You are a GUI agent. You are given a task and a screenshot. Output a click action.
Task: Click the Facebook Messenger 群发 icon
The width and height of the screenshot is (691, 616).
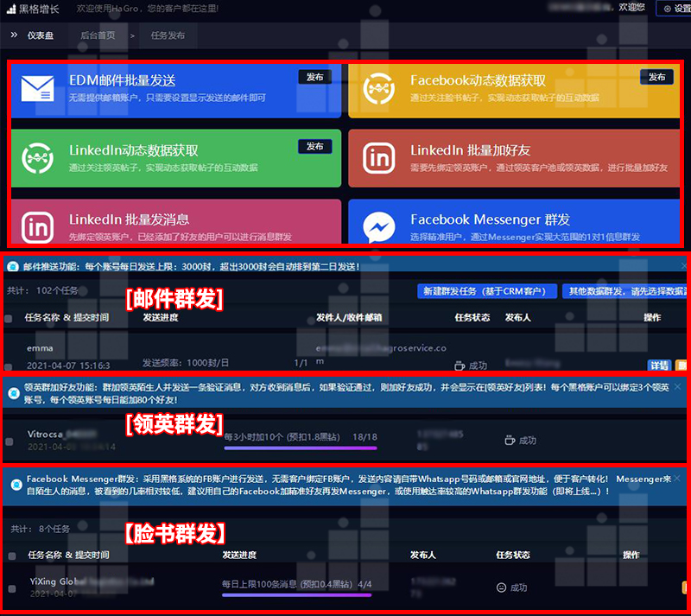point(379,226)
